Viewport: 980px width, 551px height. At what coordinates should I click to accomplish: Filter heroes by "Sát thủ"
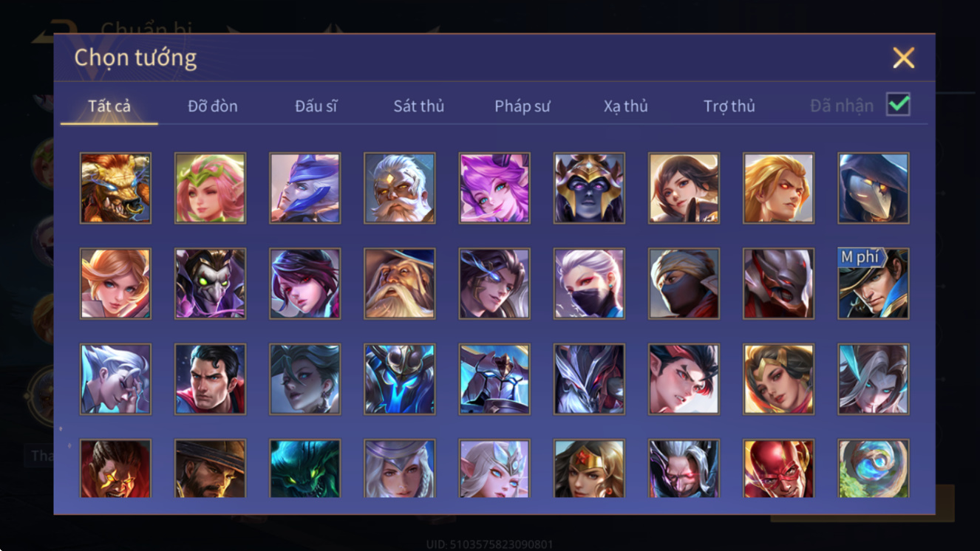(x=418, y=106)
